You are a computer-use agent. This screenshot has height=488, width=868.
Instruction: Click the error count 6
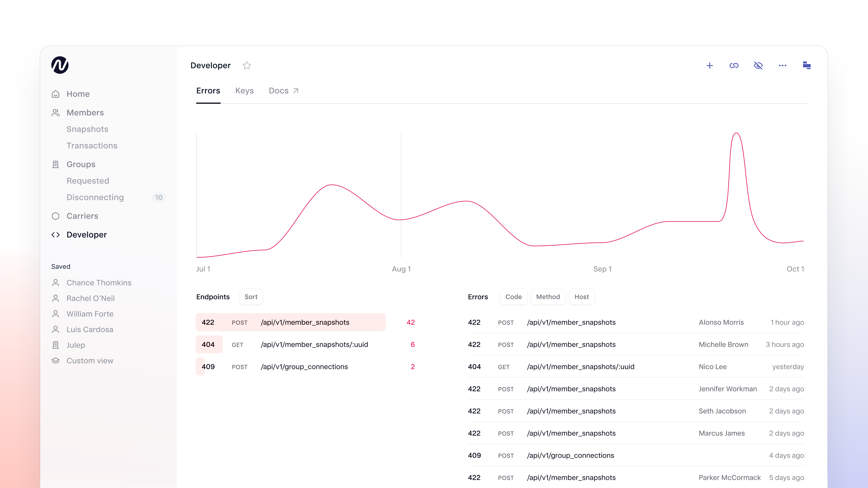(413, 345)
